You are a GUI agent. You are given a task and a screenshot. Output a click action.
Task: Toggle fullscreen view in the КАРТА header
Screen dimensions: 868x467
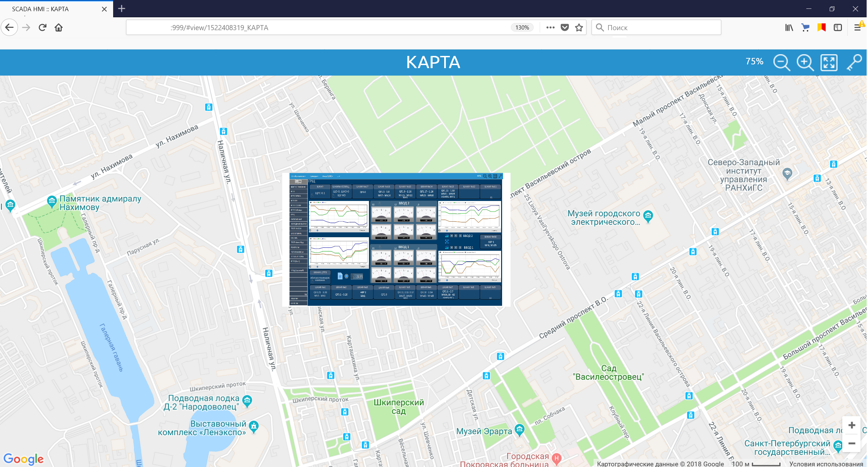point(829,62)
